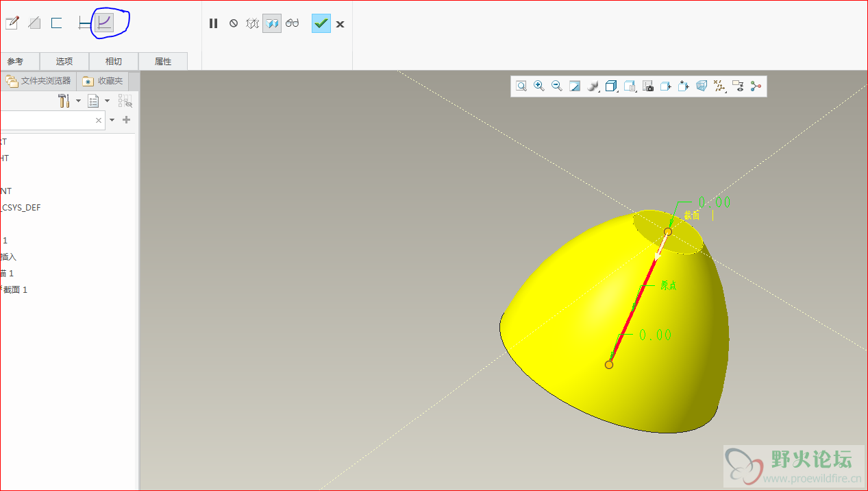Click the plus icon beside the search box
This screenshot has height=491, width=868.
[x=126, y=120]
